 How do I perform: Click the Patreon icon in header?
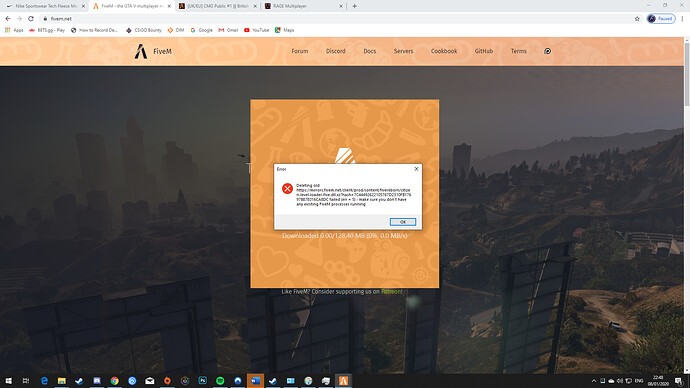(547, 51)
